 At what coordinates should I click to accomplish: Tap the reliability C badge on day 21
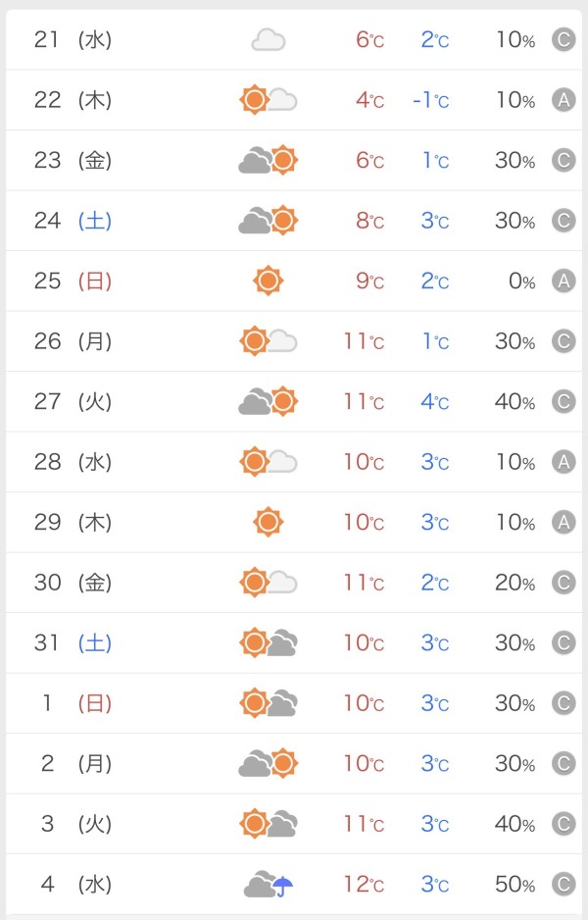click(x=563, y=40)
